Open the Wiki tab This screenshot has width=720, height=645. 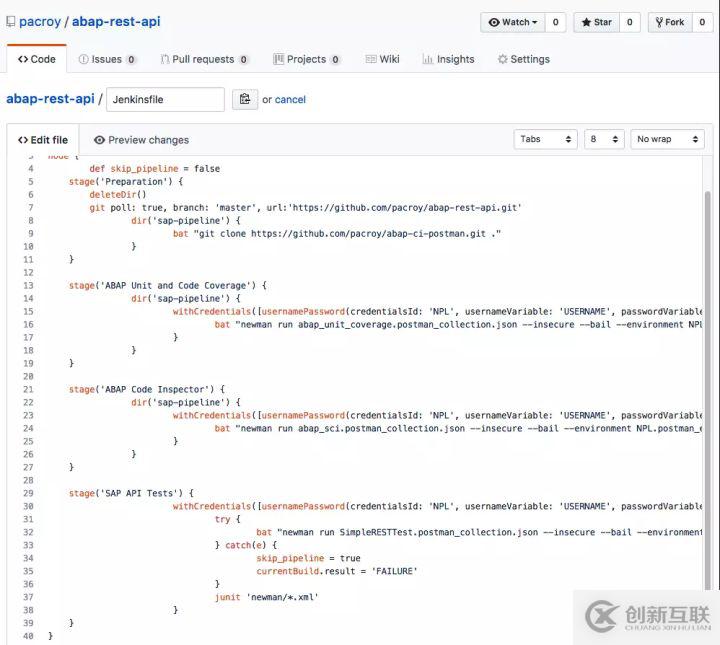(382, 59)
